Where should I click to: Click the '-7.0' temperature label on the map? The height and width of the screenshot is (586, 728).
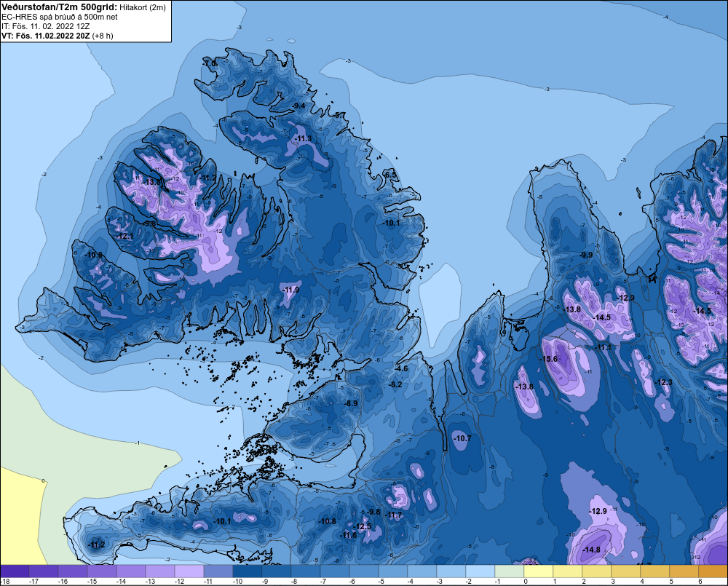(210, 63)
